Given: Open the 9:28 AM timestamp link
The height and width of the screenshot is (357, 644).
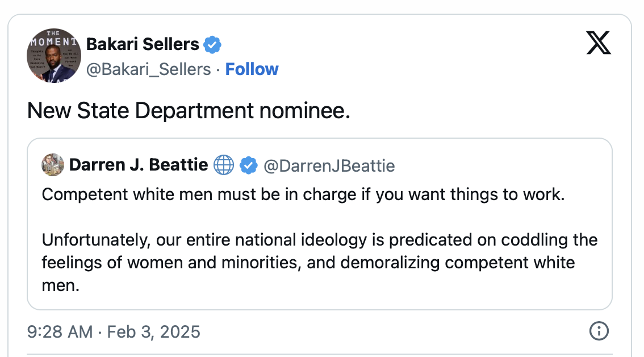Looking at the screenshot, I should click(x=60, y=331).
